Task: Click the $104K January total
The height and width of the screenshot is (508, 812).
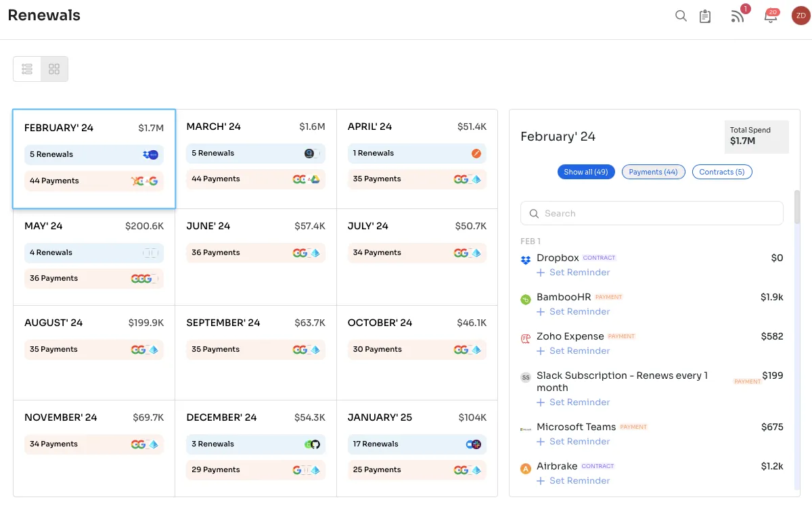Action: click(x=472, y=417)
